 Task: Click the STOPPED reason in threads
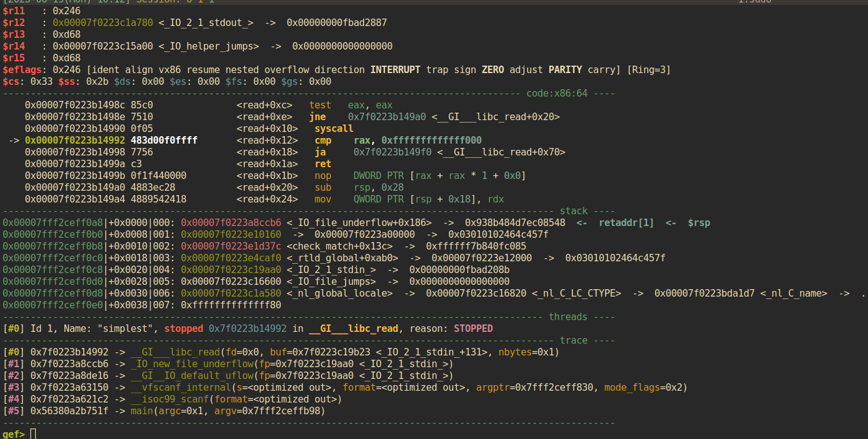(473, 329)
